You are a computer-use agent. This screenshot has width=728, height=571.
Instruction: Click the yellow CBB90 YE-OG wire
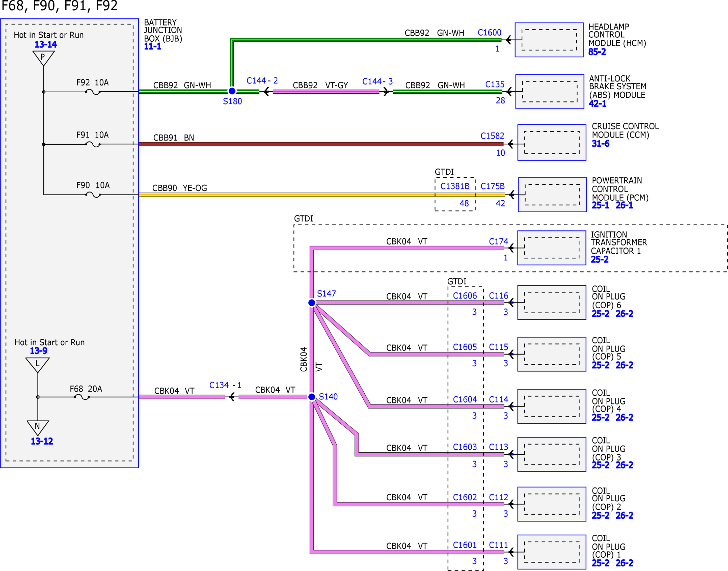pos(321,195)
